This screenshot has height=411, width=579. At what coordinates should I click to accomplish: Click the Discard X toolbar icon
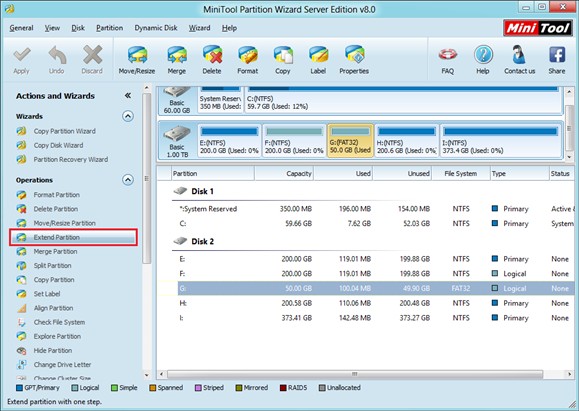(x=92, y=55)
